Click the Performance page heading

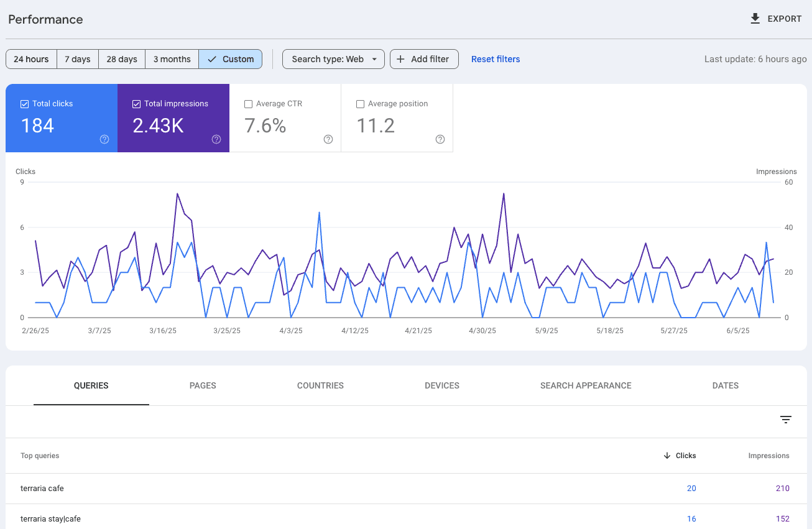[45, 19]
